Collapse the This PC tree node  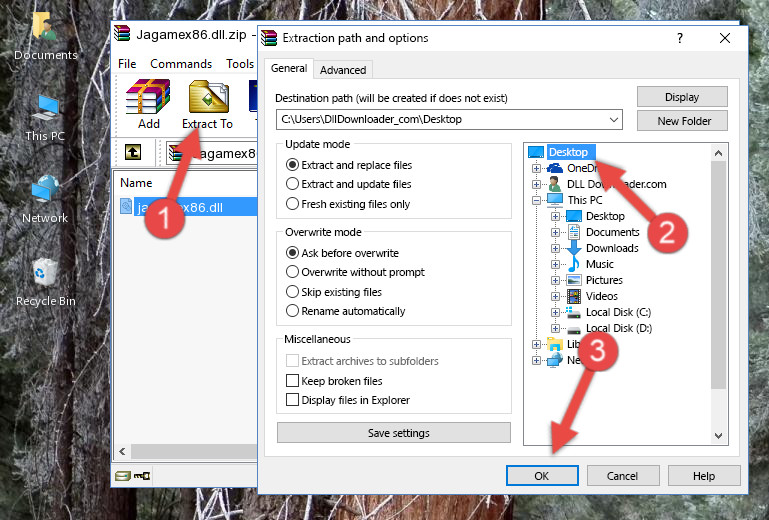537,200
